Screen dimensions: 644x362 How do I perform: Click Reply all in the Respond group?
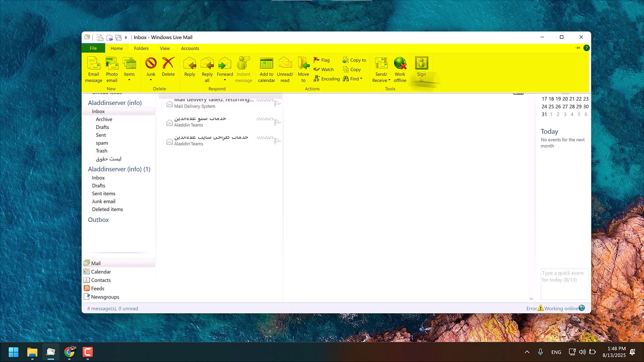point(207,70)
